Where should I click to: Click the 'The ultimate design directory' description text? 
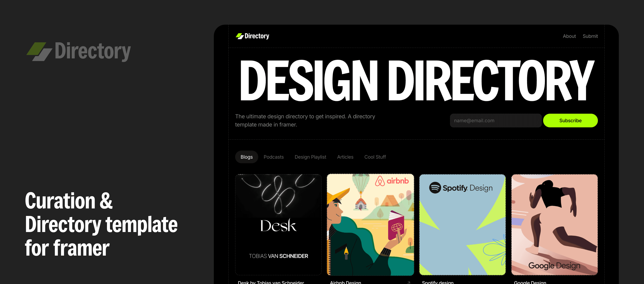[x=305, y=121]
